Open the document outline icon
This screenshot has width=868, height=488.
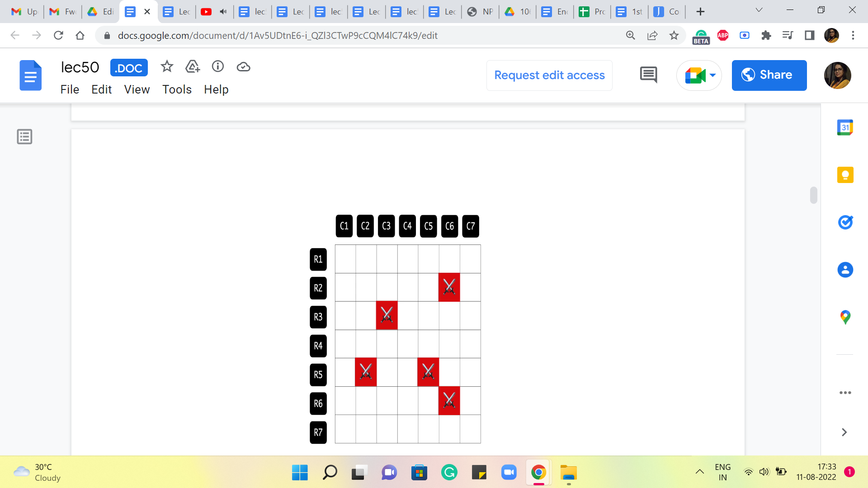[24, 136]
